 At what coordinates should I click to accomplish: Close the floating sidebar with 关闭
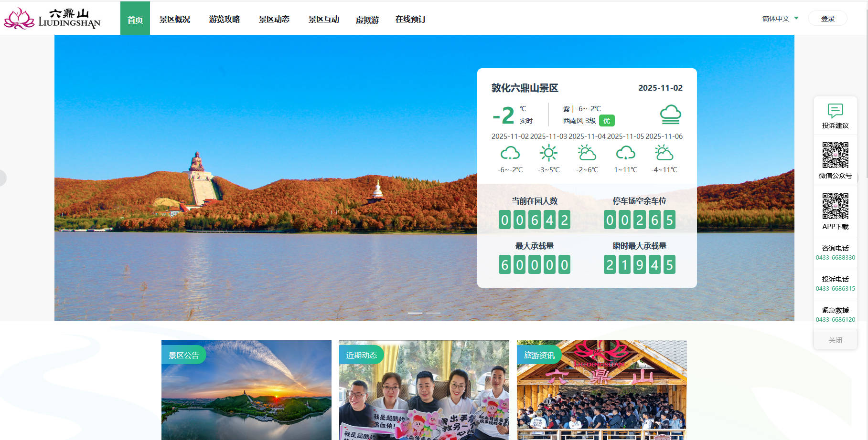click(835, 340)
